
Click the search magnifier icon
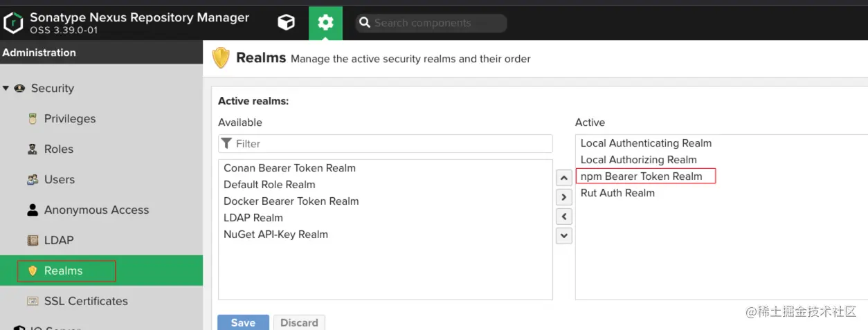(365, 23)
